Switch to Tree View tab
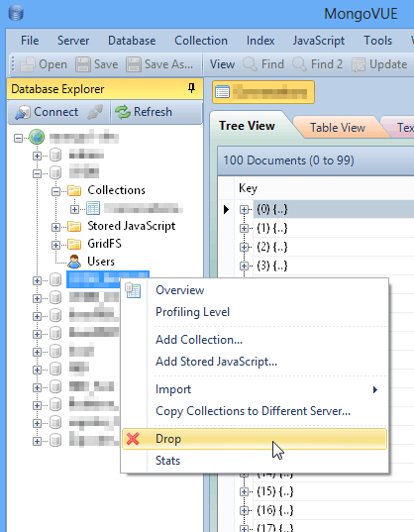The height and width of the screenshot is (532, 414). pyautogui.click(x=247, y=126)
